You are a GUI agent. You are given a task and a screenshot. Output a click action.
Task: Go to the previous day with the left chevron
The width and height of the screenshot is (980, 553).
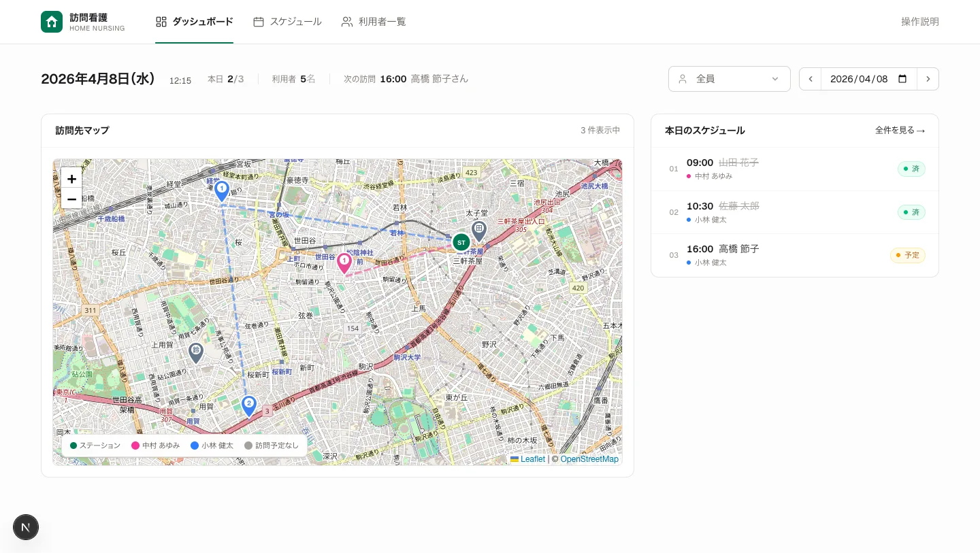[810, 79]
